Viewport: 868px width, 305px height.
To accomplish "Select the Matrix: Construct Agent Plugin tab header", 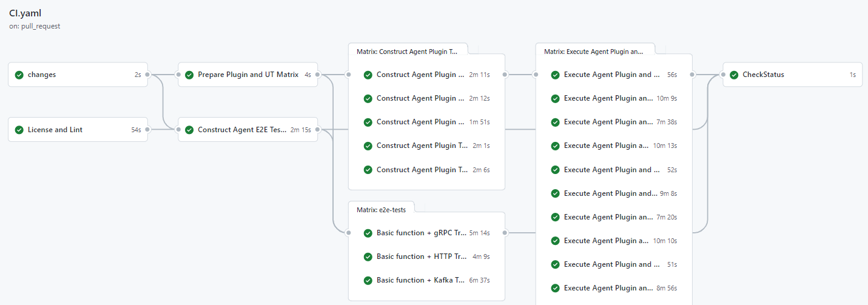I will click(x=407, y=52).
